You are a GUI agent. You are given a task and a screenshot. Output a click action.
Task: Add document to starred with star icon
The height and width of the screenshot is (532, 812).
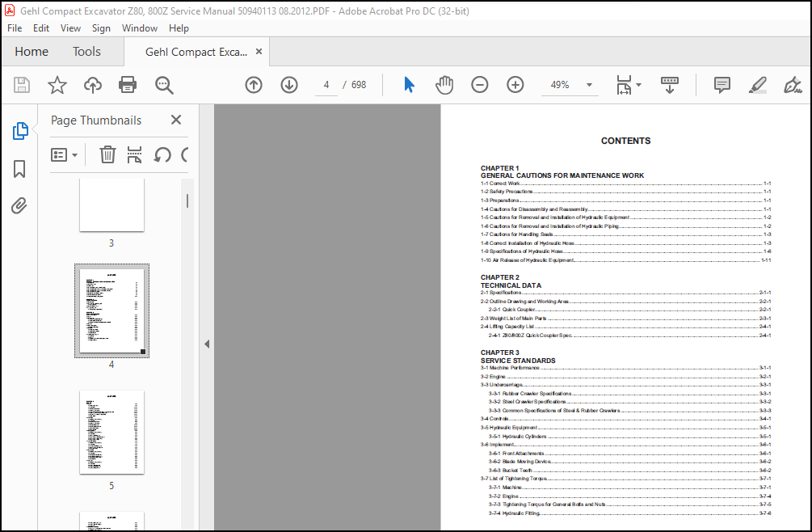tap(57, 84)
